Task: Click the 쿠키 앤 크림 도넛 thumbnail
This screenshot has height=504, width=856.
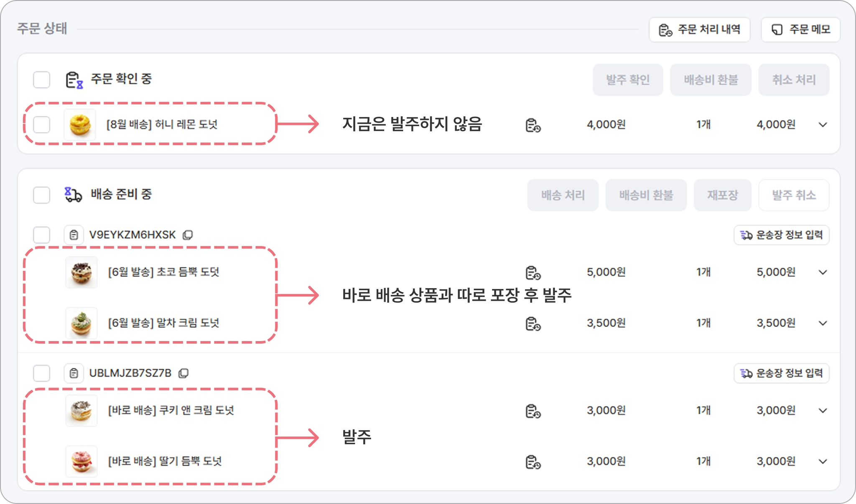Action: pyautogui.click(x=82, y=411)
